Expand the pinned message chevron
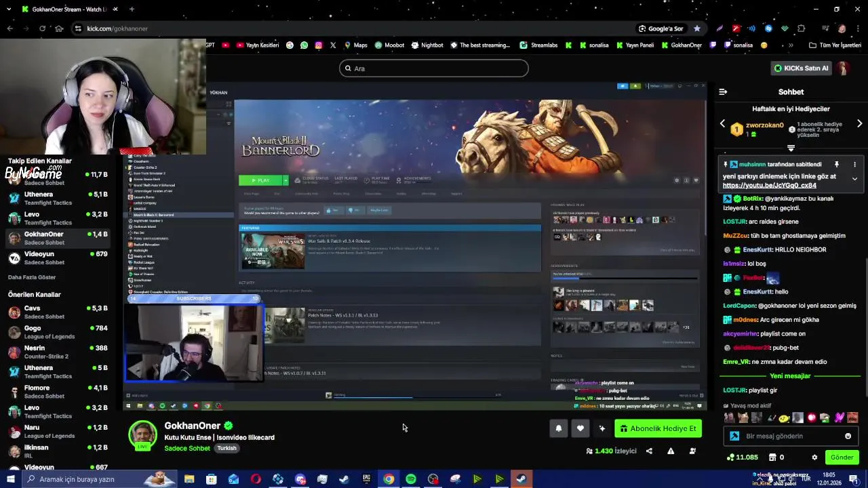The width and height of the screenshot is (868, 488). coord(854,179)
